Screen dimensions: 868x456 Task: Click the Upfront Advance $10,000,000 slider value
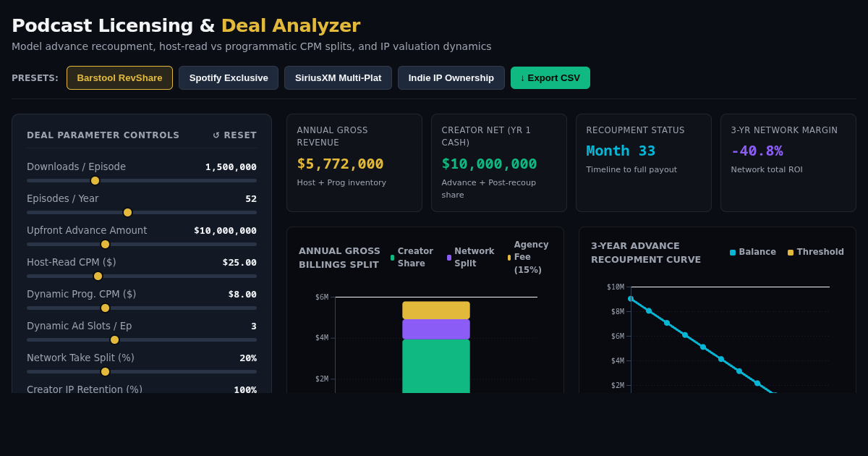225,231
